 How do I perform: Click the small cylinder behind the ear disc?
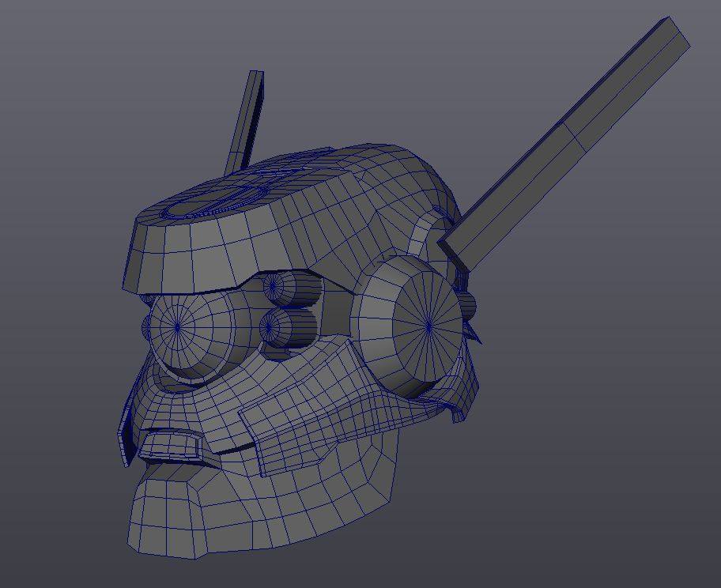pos(468,305)
